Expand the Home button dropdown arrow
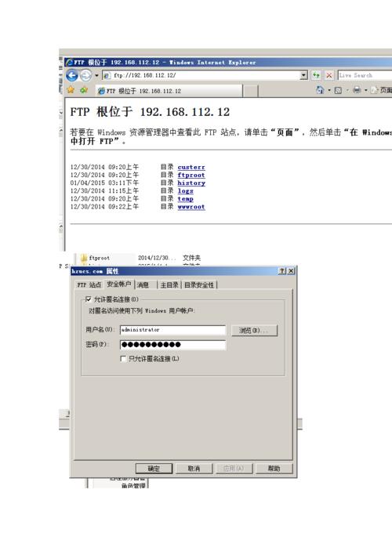The height and width of the screenshot is (554, 392). (329, 90)
